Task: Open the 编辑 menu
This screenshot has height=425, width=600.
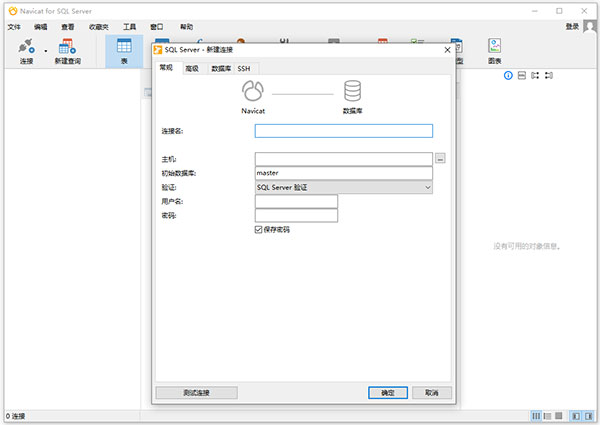Action: click(41, 27)
